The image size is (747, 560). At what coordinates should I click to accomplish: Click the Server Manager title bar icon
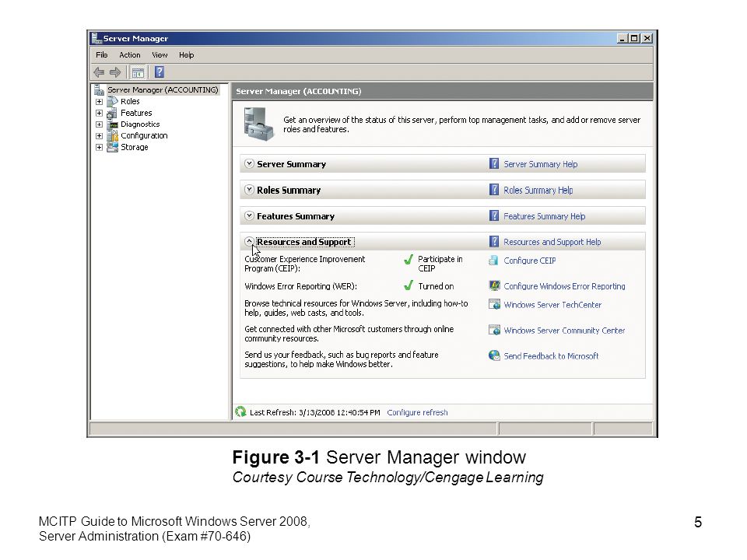click(x=96, y=38)
